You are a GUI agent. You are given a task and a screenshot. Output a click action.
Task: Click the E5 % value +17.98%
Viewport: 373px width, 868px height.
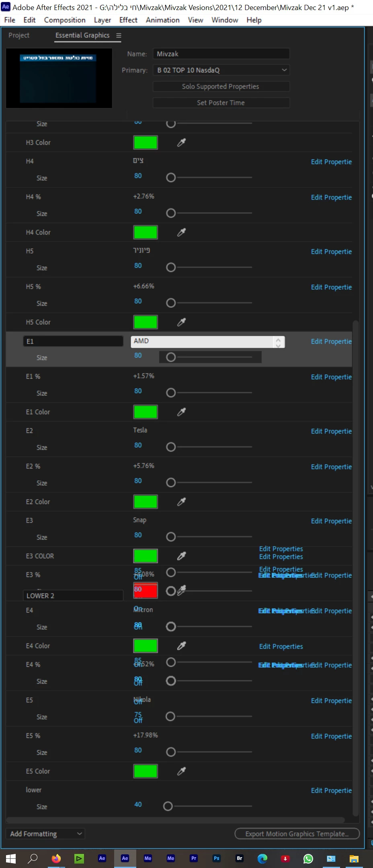pos(146,735)
